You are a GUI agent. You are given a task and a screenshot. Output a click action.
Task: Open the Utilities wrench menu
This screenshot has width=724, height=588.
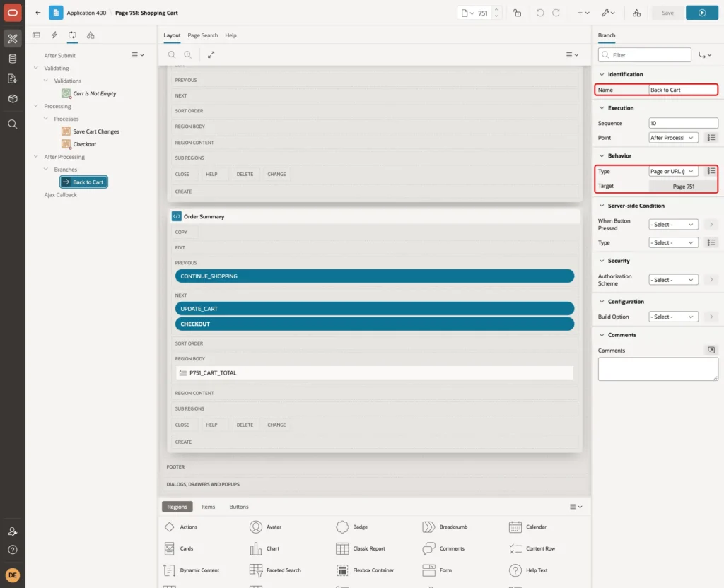pos(608,13)
